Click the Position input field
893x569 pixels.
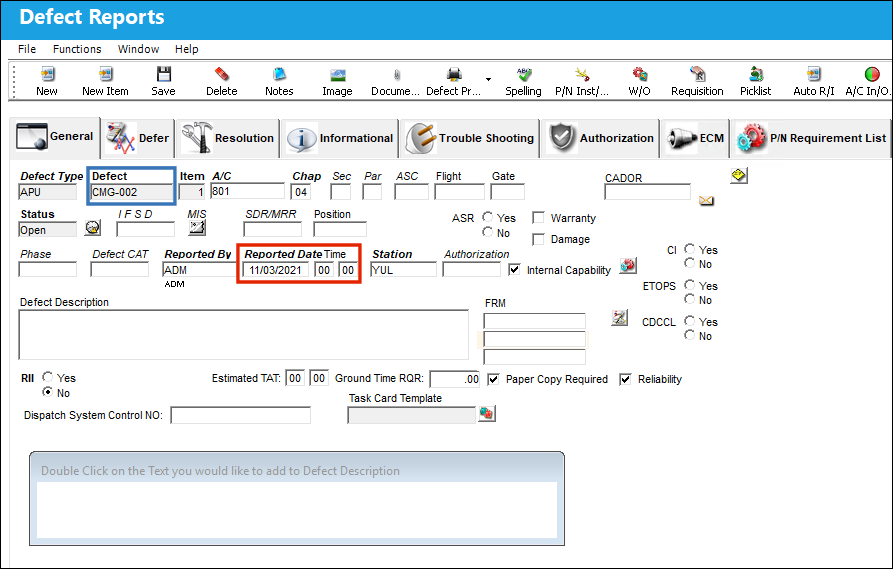tap(340, 229)
